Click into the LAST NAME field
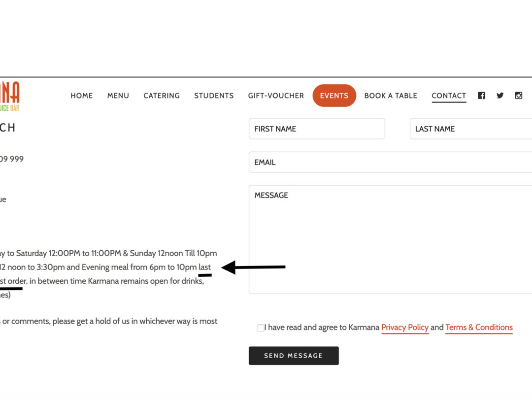 pyautogui.click(x=470, y=129)
